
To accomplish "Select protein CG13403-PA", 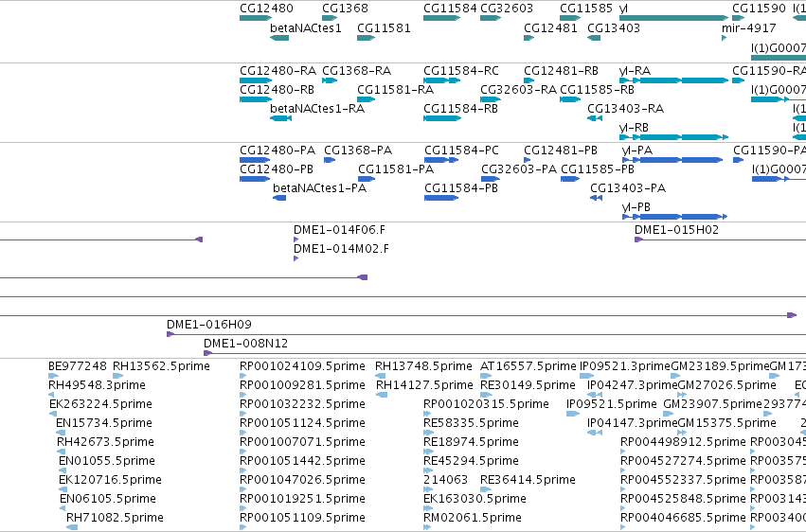I will tap(596, 198).
